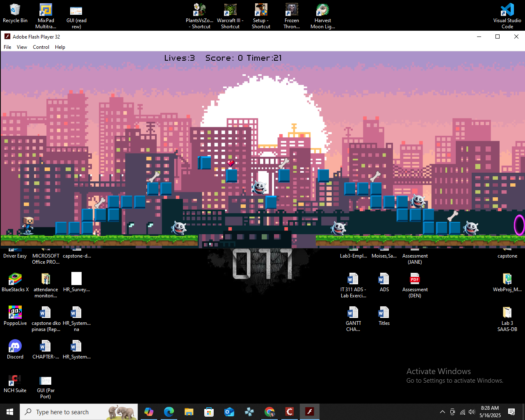Click the 'capstone-d...' desktop label
Image resolution: width=525 pixels, height=420 pixels.
pyautogui.click(x=77, y=256)
